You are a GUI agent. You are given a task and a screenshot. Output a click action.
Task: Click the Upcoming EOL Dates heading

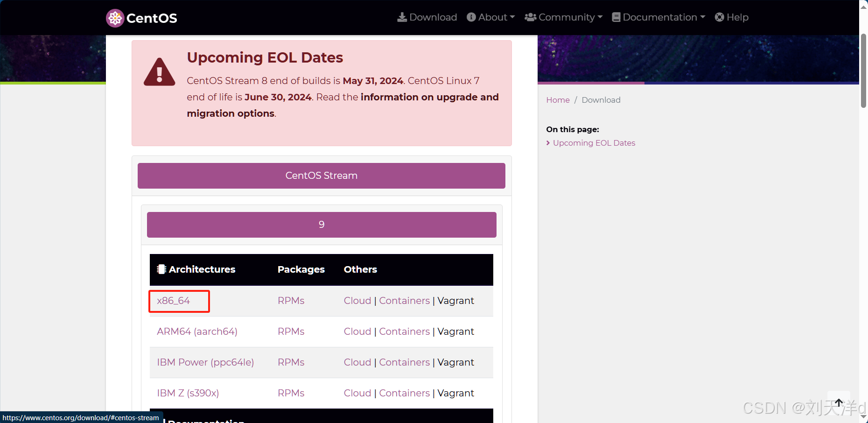click(x=265, y=57)
